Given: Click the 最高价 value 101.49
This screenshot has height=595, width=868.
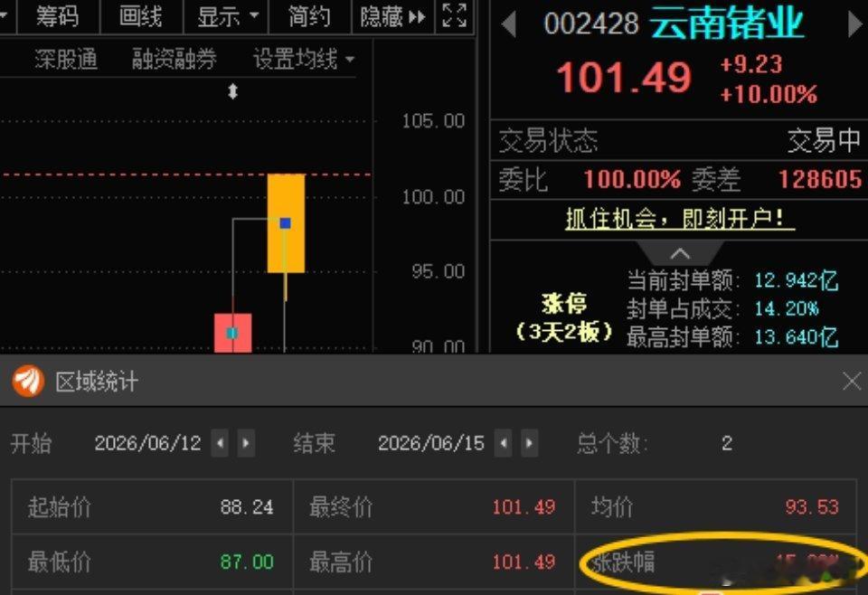Looking at the screenshot, I should click(524, 562).
